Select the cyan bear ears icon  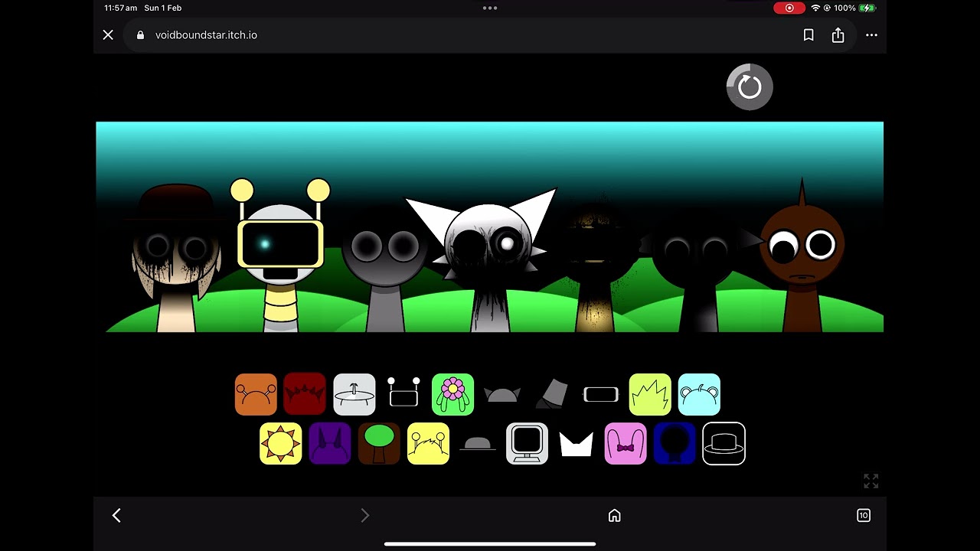pos(699,394)
